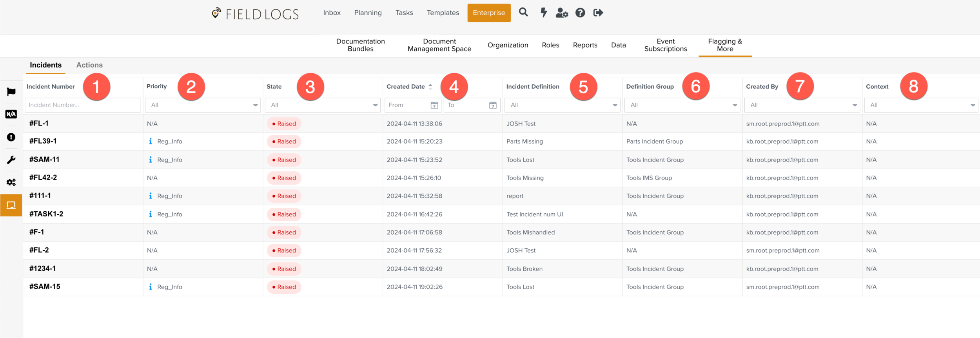Open Flagging & More section
980x338 pixels.
click(725, 45)
